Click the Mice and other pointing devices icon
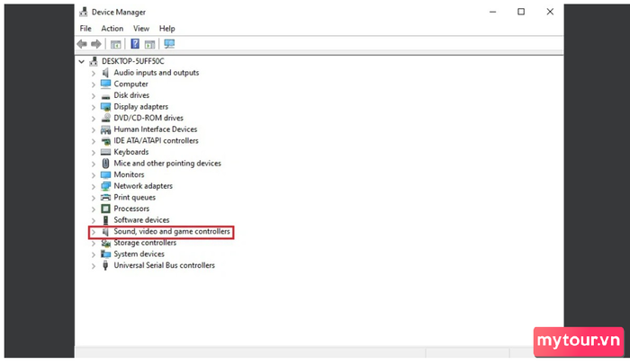This screenshot has height=364, width=630. (x=105, y=164)
